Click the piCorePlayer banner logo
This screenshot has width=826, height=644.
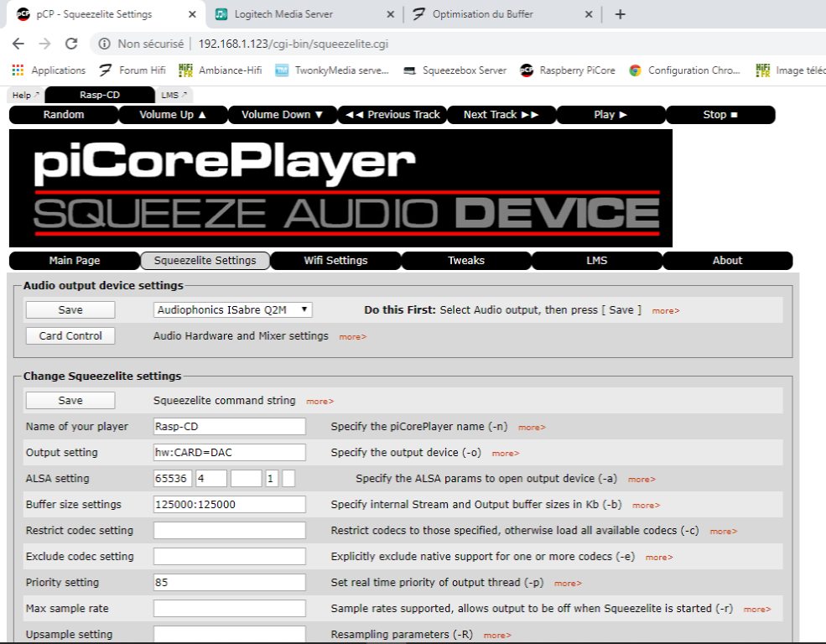pyautogui.click(x=340, y=188)
